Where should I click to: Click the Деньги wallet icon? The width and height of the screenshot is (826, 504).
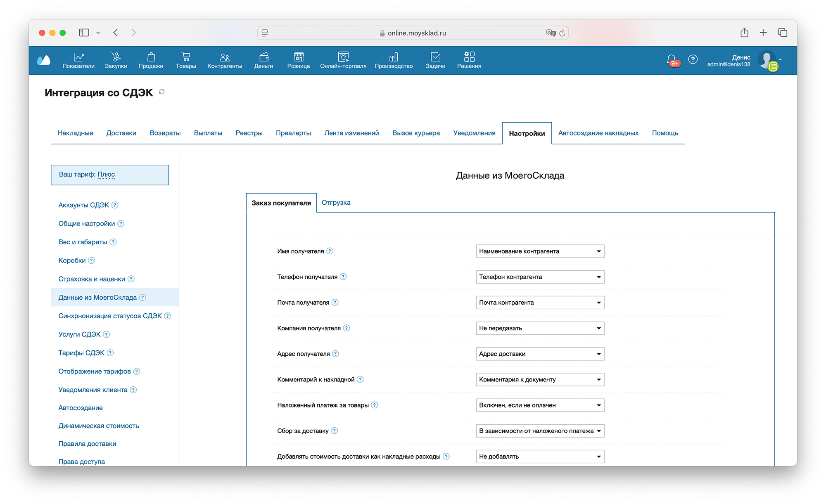(264, 57)
